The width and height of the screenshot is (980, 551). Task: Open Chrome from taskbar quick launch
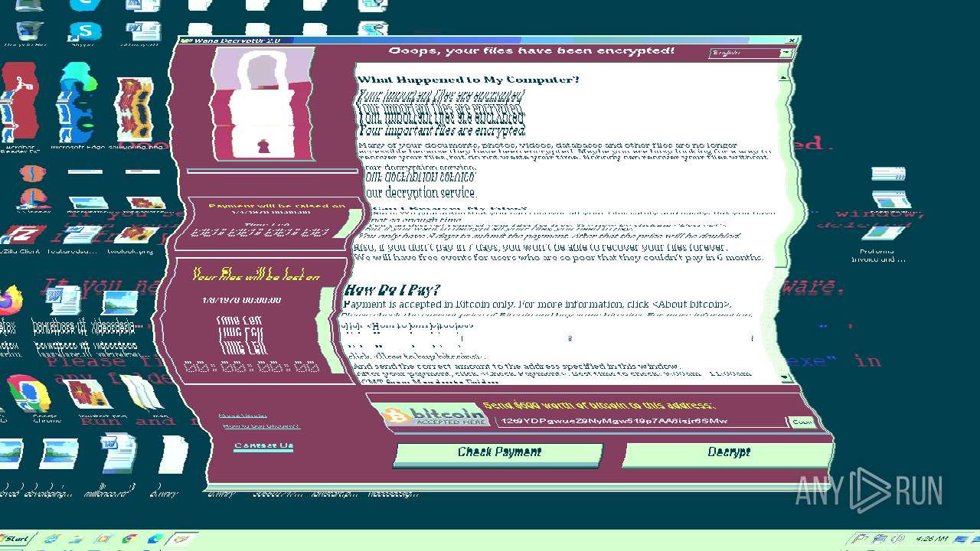coord(129,540)
